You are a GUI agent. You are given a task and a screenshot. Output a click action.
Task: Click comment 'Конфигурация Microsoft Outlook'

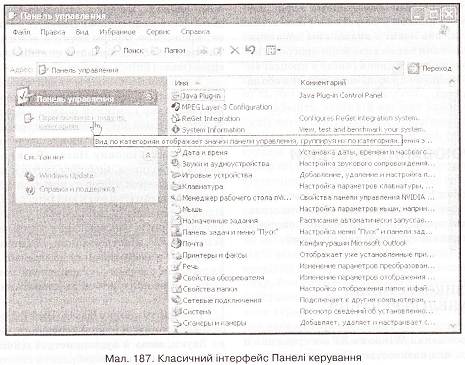pos(353,243)
